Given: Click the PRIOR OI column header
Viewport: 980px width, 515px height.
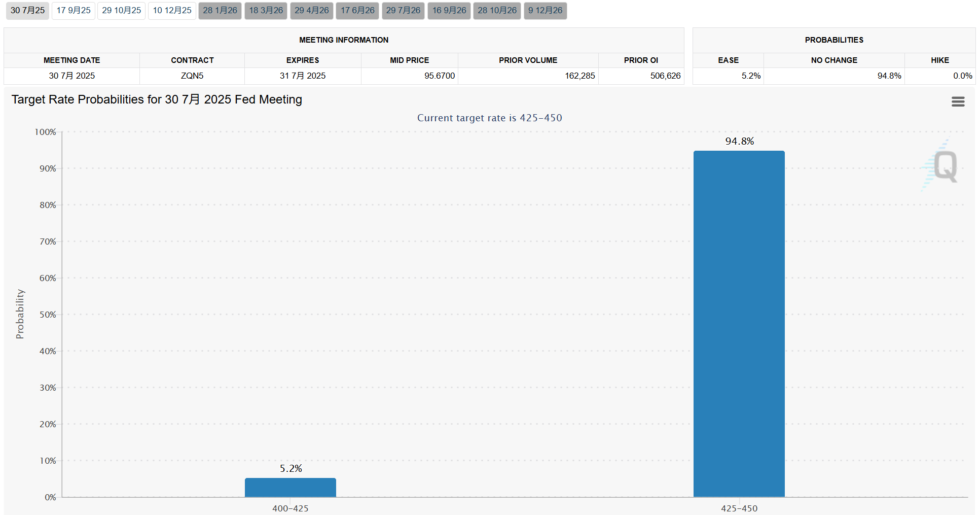Looking at the screenshot, I should pyautogui.click(x=641, y=60).
